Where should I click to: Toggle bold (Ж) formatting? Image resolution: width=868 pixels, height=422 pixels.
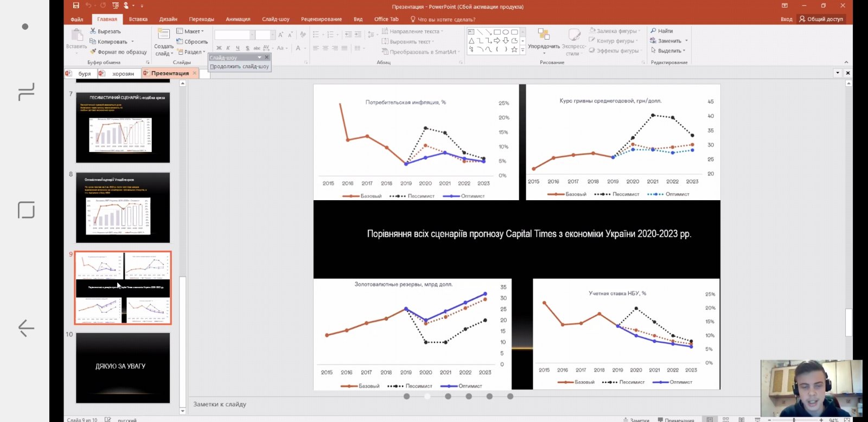tap(219, 48)
